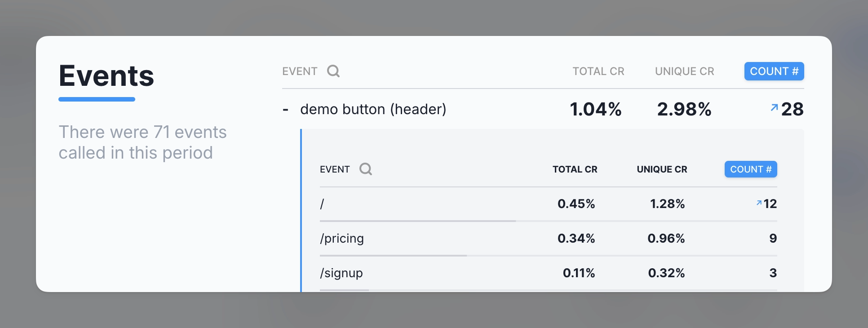Collapse the demo button (header) row with the minus

point(285,109)
